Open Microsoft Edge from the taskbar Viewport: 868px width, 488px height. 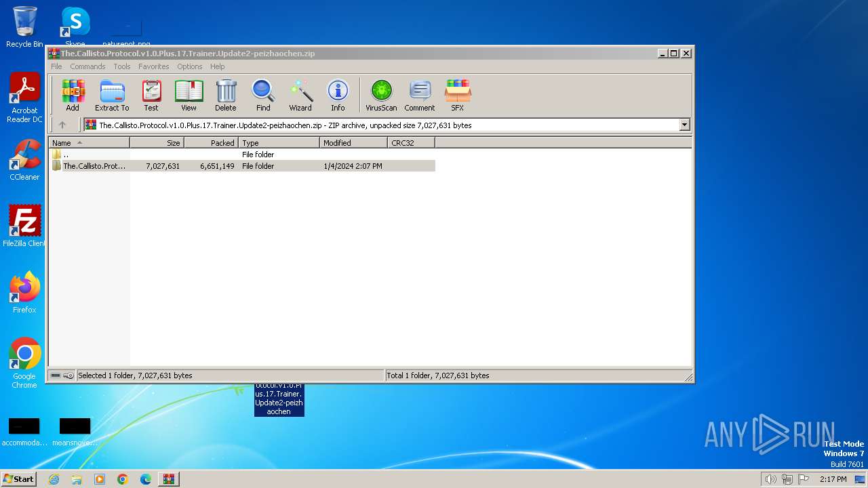click(146, 479)
